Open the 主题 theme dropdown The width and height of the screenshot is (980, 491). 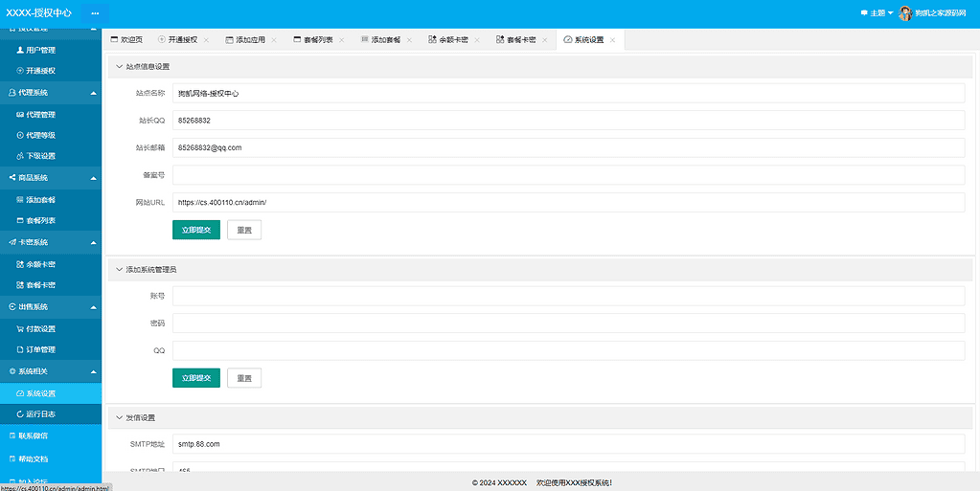877,13
